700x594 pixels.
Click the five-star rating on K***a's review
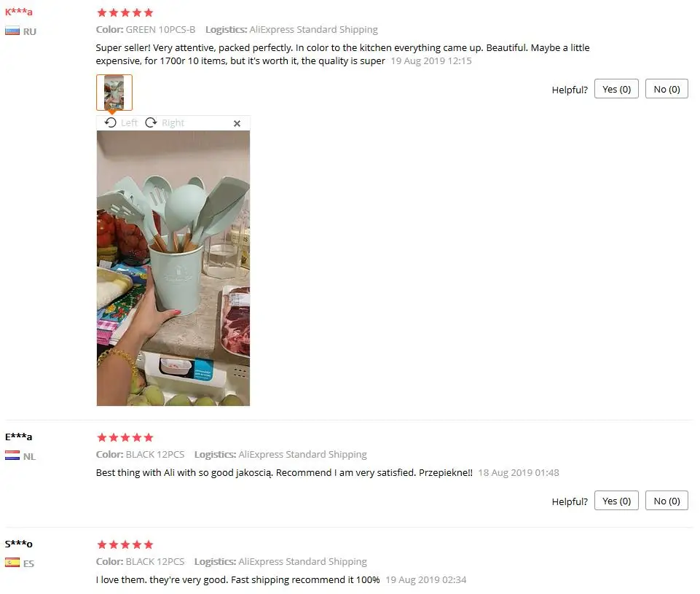coord(125,12)
